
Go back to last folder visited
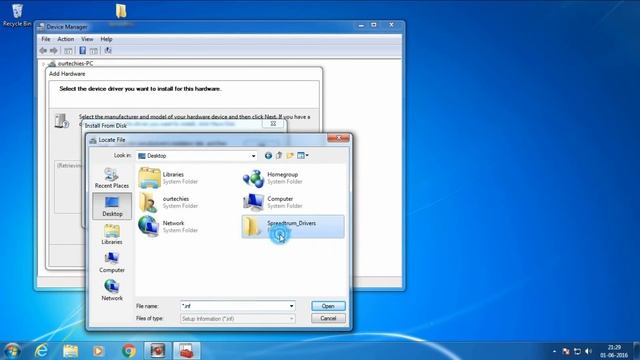point(268,156)
